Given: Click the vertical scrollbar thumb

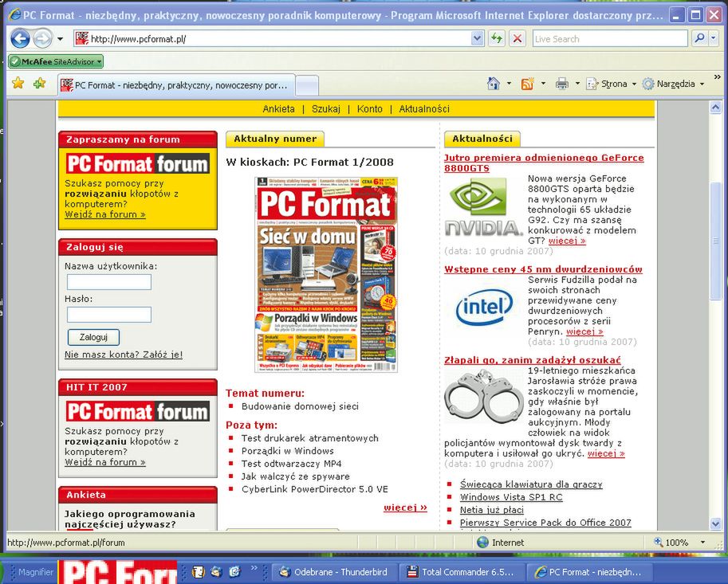Looking at the screenshot, I should (x=715, y=241).
